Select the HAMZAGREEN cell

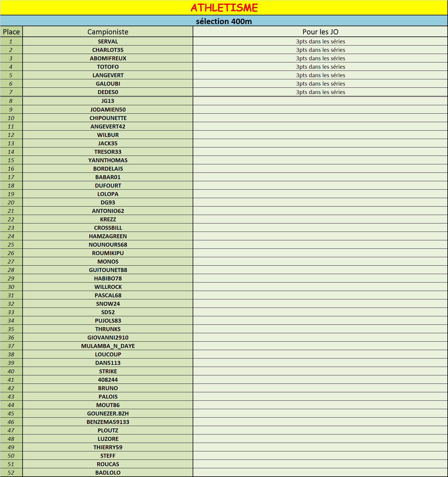[108, 236]
